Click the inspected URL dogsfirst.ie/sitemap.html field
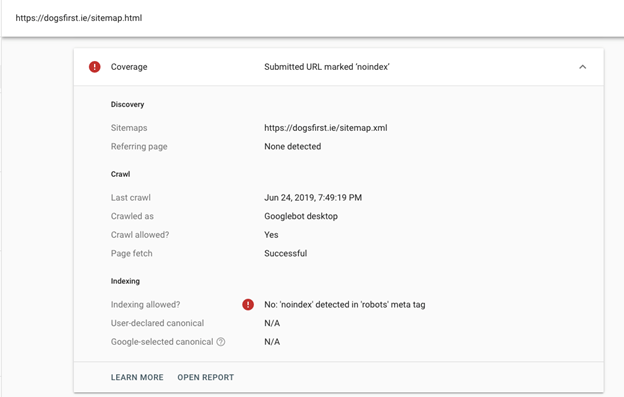 pyautogui.click(x=79, y=18)
